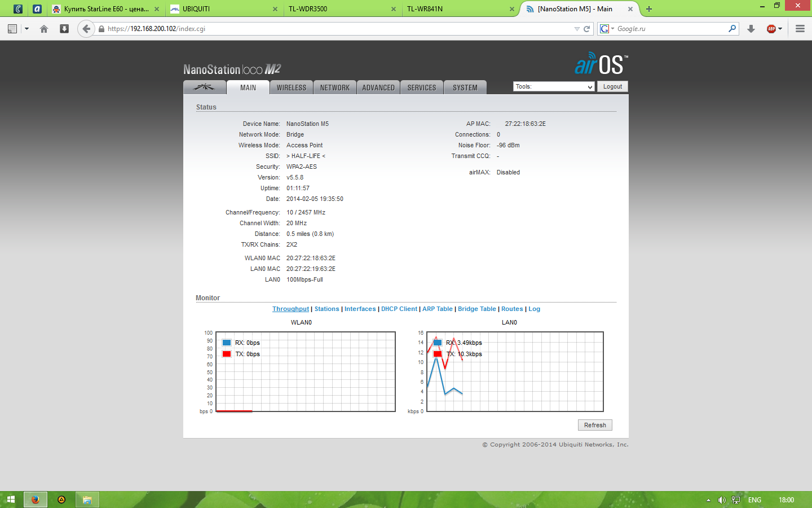Image resolution: width=812 pixels, height=508 pixels.
Task: Expand the arrow beside the sidebar icon
Action: (27, 29)
